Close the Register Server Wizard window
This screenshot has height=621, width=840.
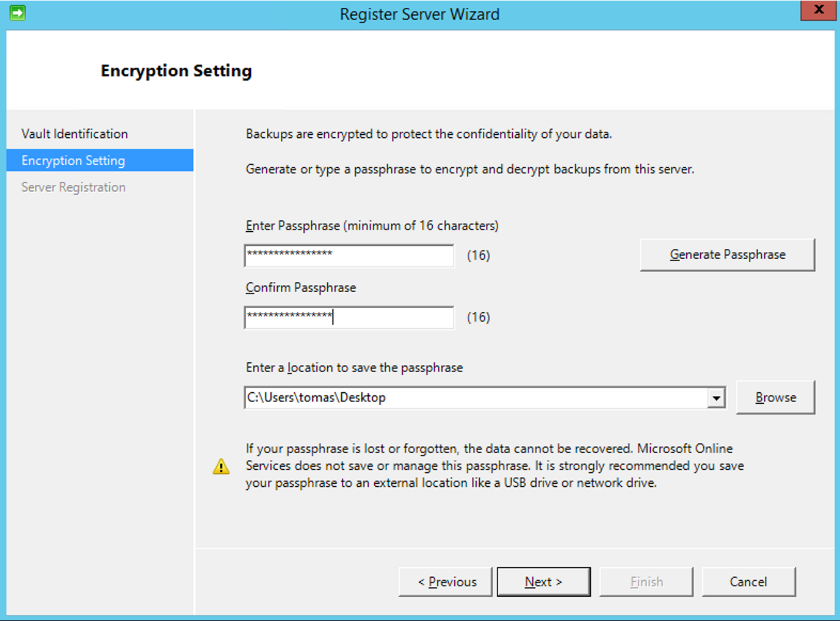pyautogui.click(x=818, y=10)
